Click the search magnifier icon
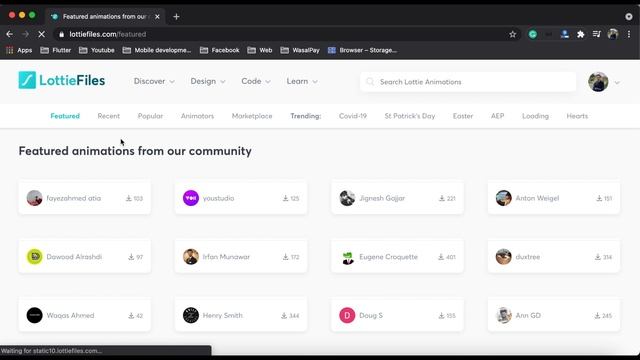This screenshot has width=640, height=360. [370, 82]
